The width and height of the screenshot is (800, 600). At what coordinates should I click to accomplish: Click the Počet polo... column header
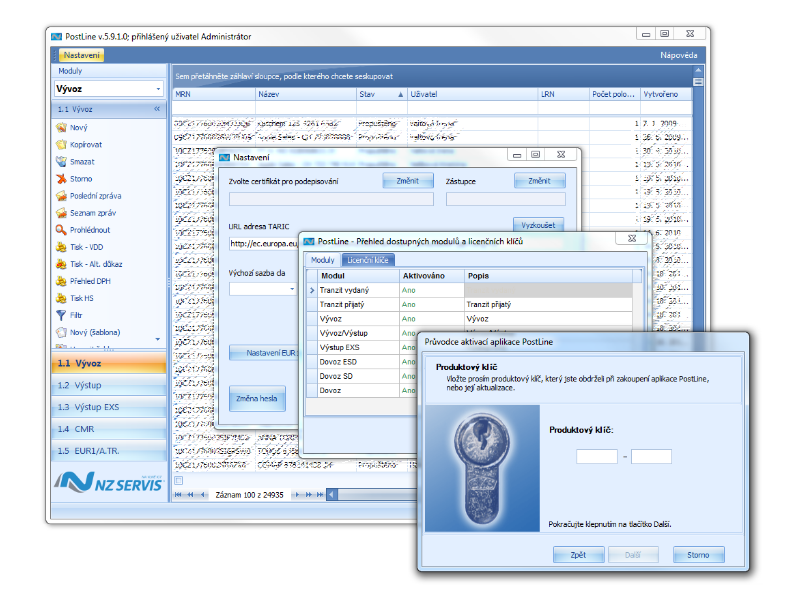[x=614, y=94]
